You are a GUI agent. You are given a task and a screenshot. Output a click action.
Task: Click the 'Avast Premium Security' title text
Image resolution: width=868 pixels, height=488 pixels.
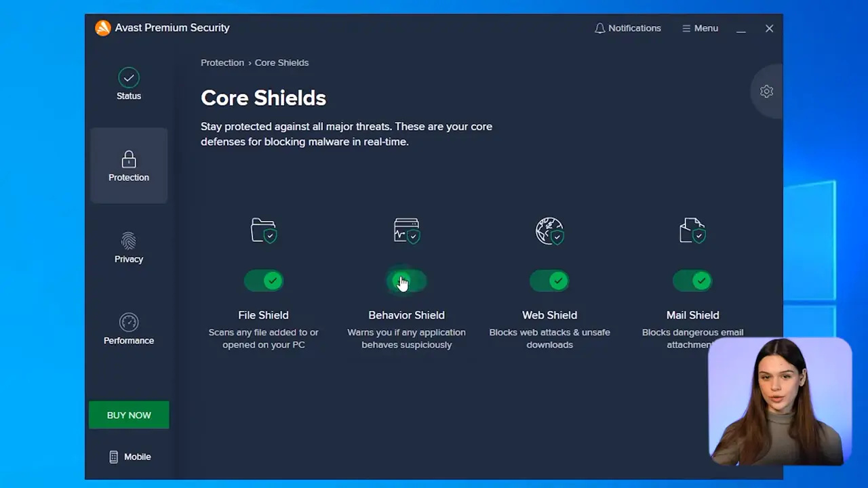(x=172, y=28)
